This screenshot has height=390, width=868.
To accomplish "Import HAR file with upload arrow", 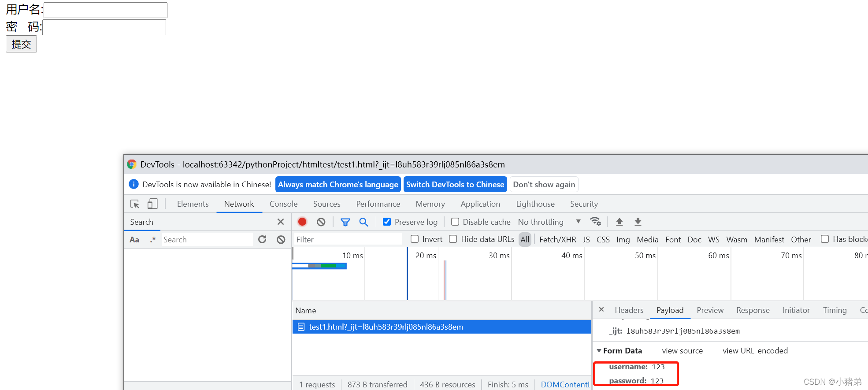I will pyautogui.click(x=619, y=222).
